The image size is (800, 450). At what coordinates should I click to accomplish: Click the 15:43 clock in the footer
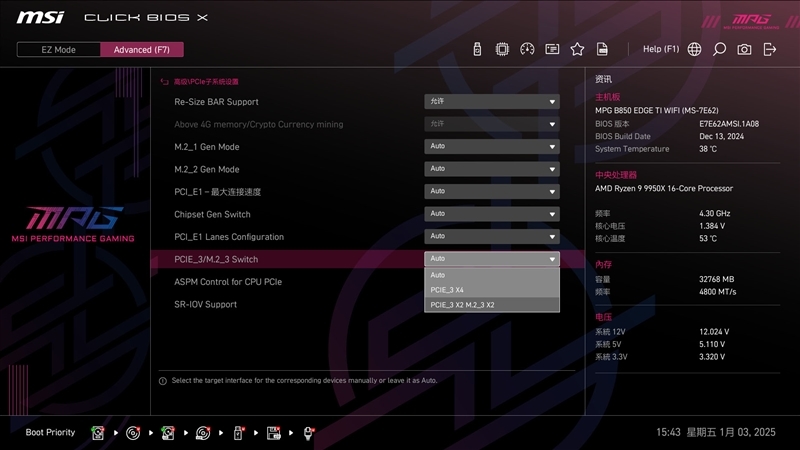(x=668, y=432)
